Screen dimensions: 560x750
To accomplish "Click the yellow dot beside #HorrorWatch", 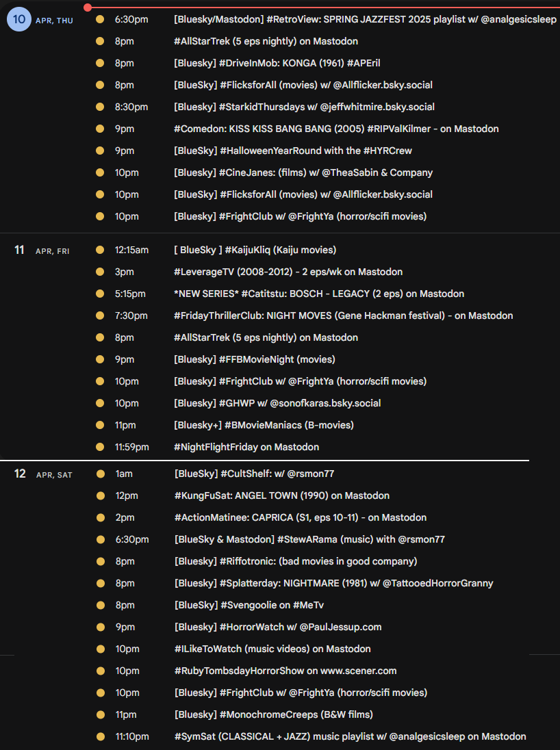I will (x=101, y=628).
